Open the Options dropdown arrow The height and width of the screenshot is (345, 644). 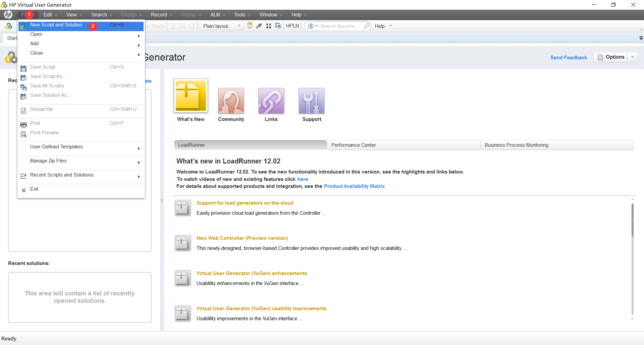click(x=633, y=57)
